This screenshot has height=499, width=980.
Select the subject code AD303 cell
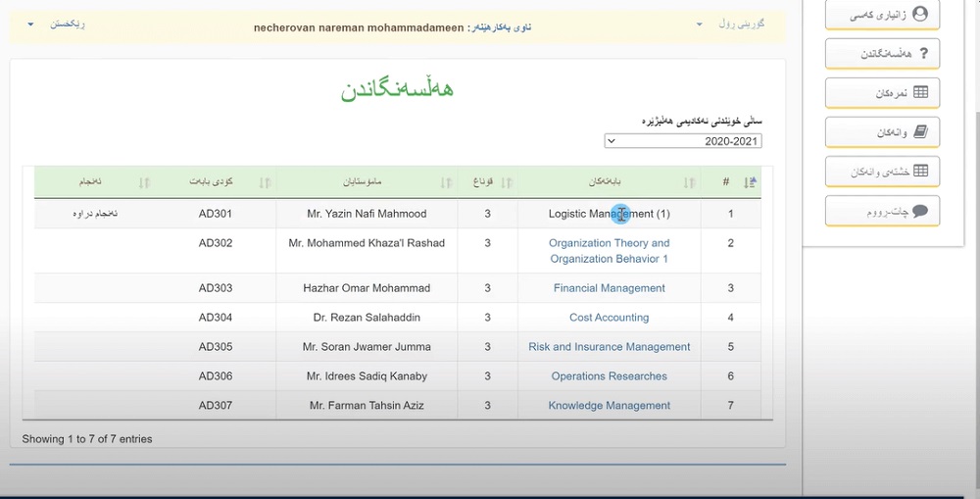pos(215,288)
